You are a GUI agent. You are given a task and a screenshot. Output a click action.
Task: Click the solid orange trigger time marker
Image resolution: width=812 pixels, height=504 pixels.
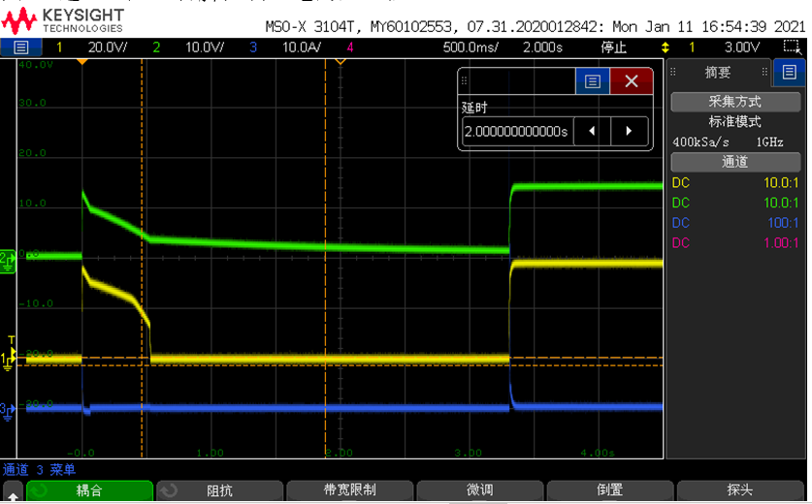point(81,62)
